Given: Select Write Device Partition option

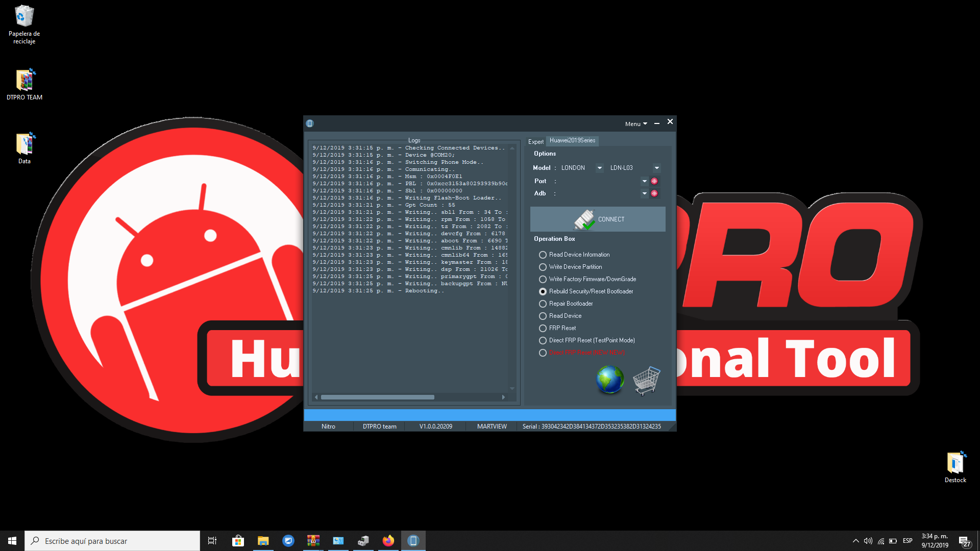Looking at the screenshot, I should (571, 267).
